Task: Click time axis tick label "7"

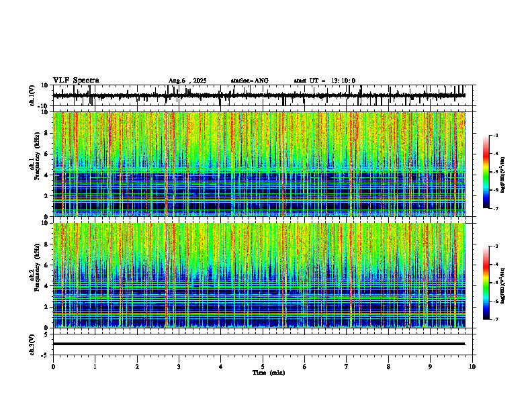Action: [347, 367]
